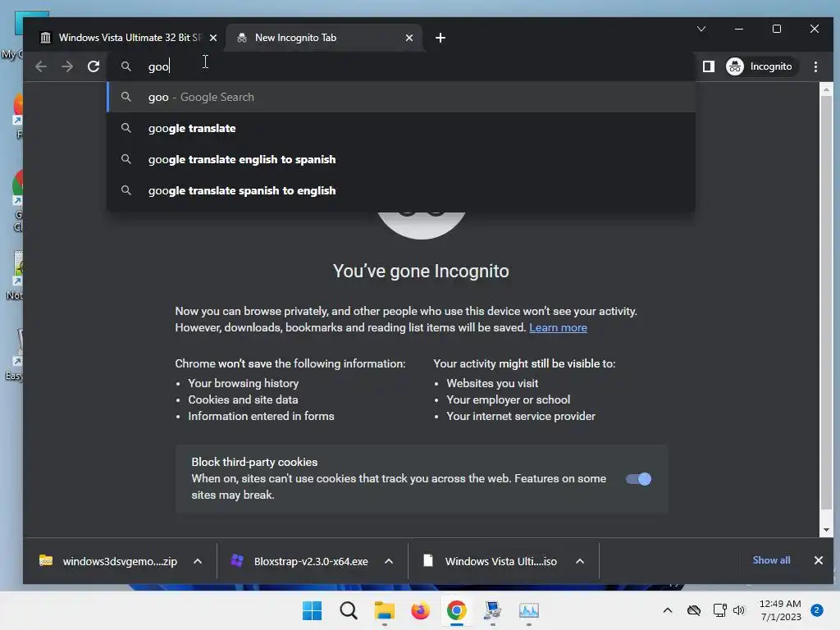
Task: Open the clock showing 12:49 AM
Action: pyautogui.click(x=780, y=610)
